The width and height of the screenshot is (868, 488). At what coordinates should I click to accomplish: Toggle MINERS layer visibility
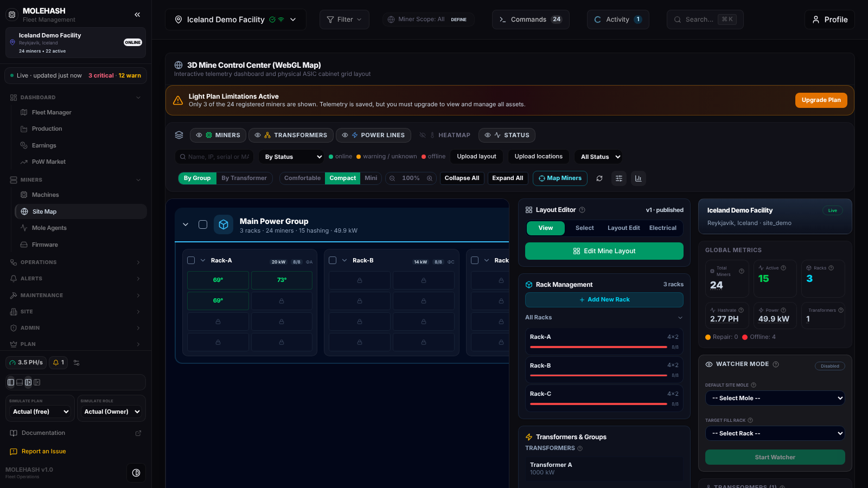(218, 135)
